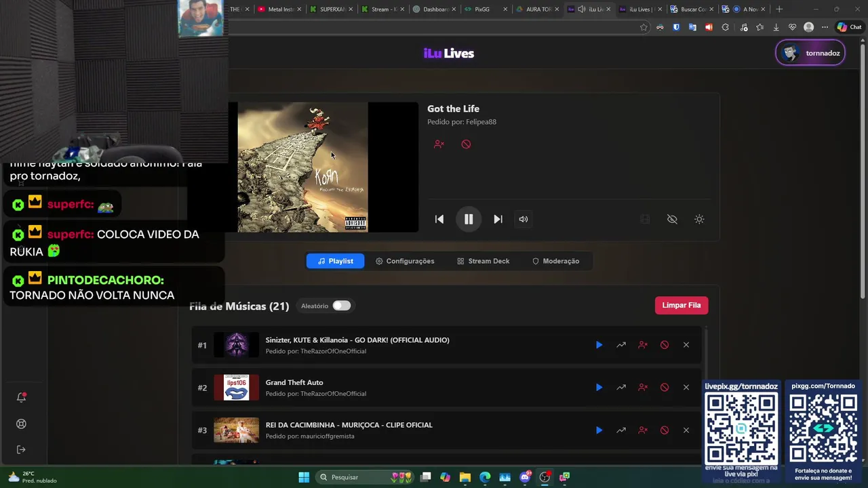
Task: Click the browser profile avatar icon
Action: [808, 27]
